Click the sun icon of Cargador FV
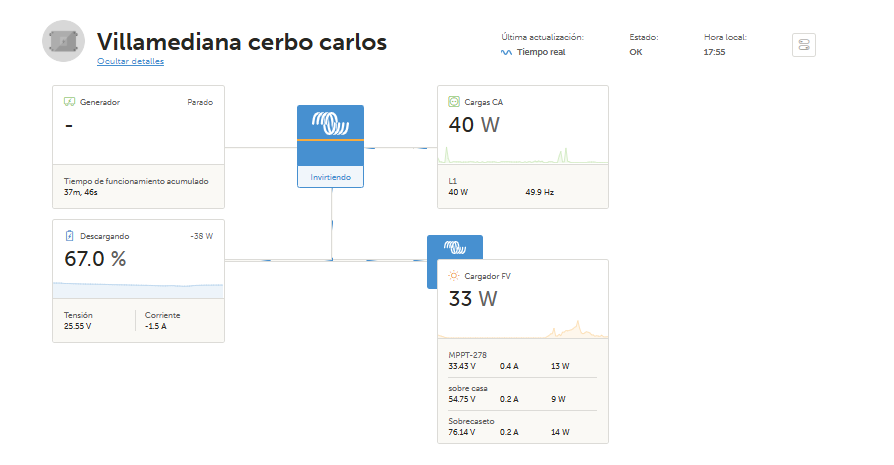Image resolution: width=894 pixels, height=465 pixels. (x=454, y=276)
